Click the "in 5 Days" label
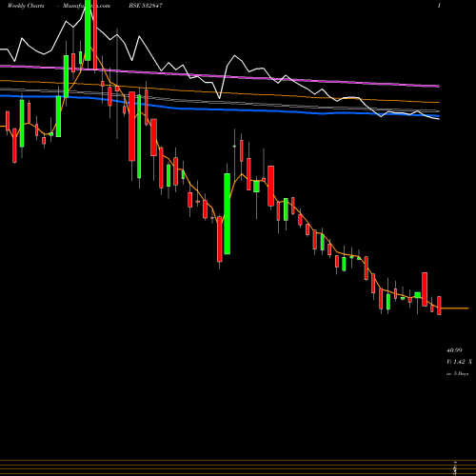Screen dimensions: 476x476 458,374
